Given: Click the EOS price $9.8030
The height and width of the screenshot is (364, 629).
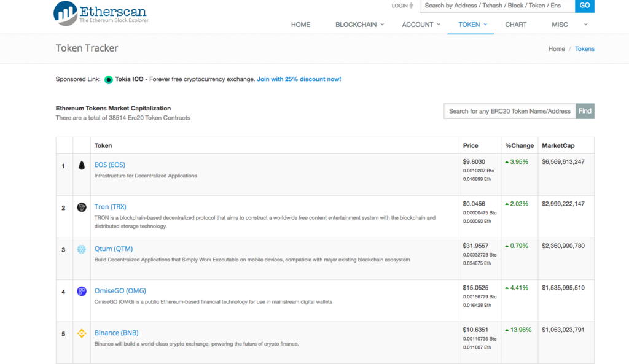Looking at the screenshot, I should coord(474,162).
